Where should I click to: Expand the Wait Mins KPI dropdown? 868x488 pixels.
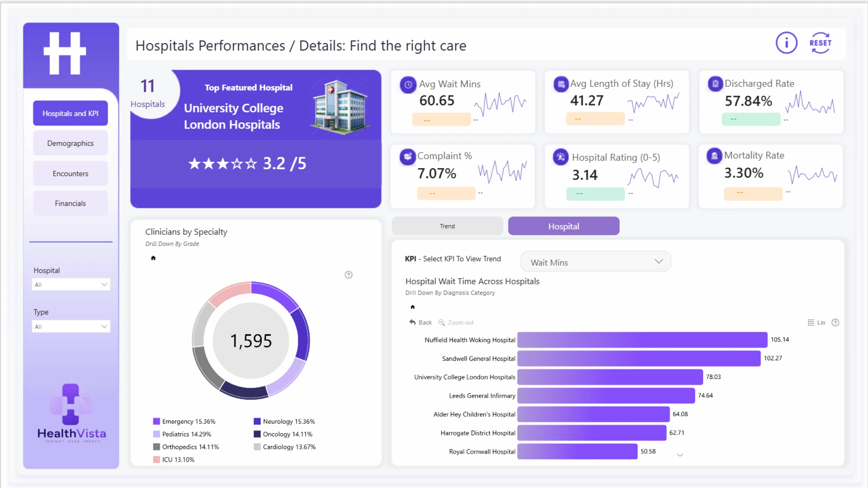596,262
